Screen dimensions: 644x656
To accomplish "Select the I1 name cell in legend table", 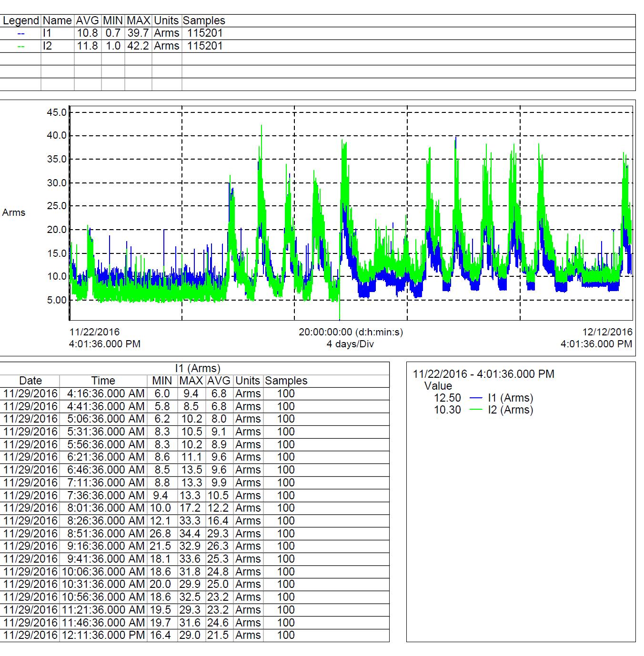I will tap(58, 33).
